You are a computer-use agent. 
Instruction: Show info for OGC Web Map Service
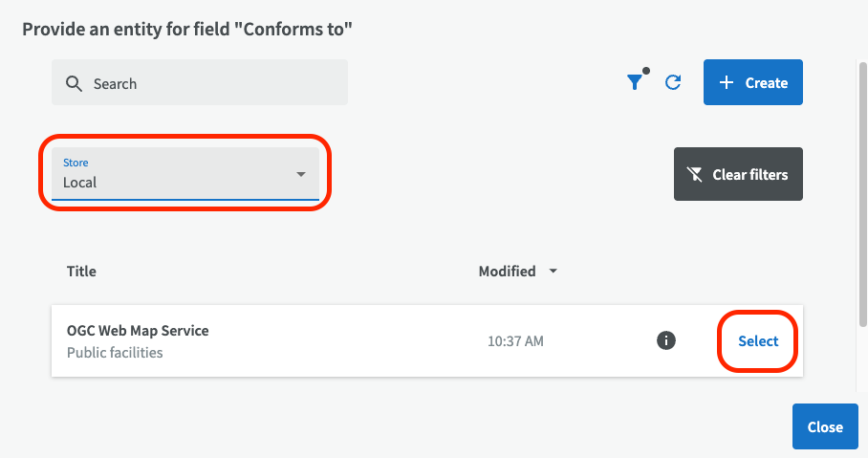point(666,340)
